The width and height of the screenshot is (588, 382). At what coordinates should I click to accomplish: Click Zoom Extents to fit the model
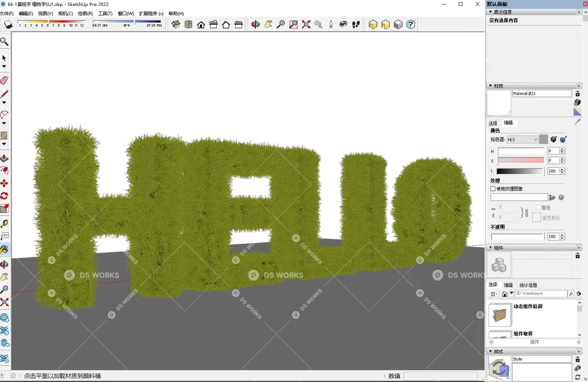click(x=306, y=24)
